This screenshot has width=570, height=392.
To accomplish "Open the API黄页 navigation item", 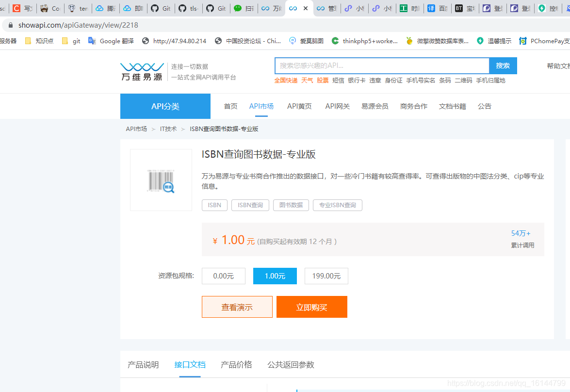I will [x=299, y=106].
